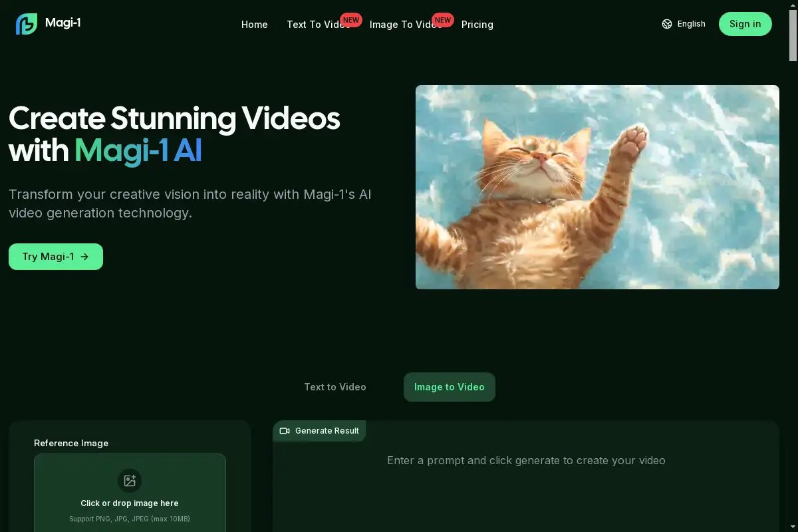This screenshot has width=798, height=532.
Task: Click 'Enter a prompt and click generate' text
Action: pos(526,460)
